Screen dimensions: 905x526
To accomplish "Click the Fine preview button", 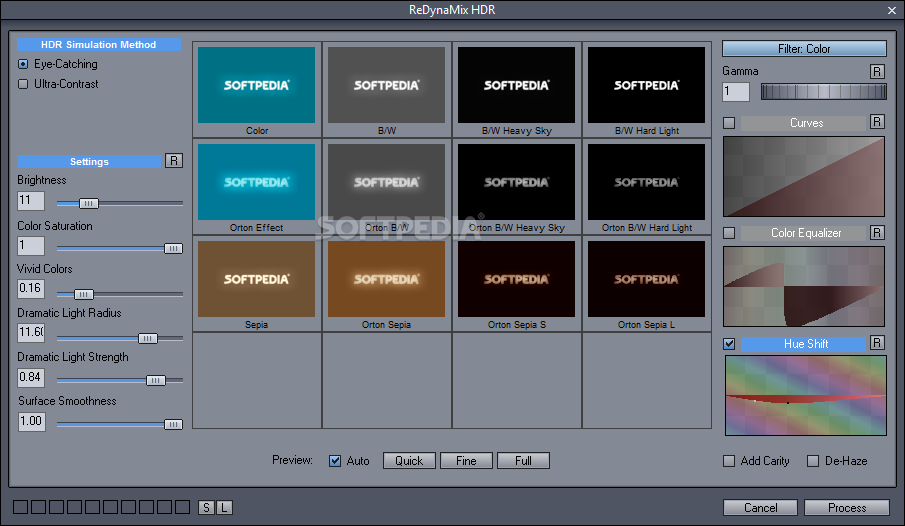I will 466,461.
